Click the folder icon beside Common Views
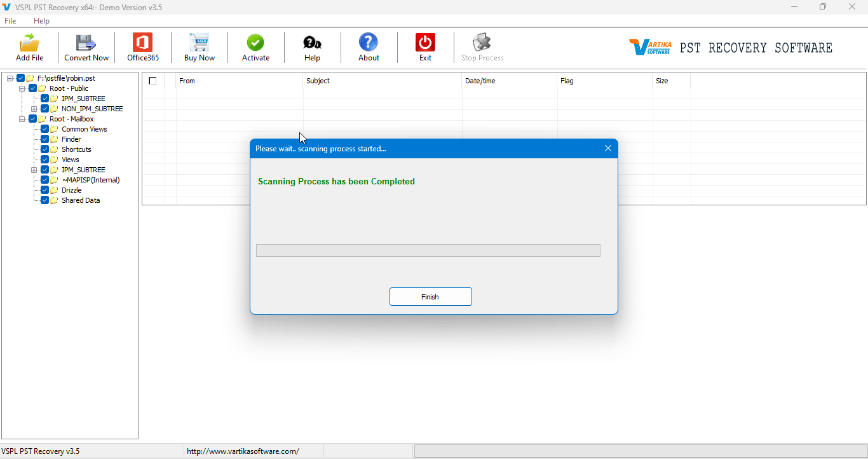 point(55,129)
